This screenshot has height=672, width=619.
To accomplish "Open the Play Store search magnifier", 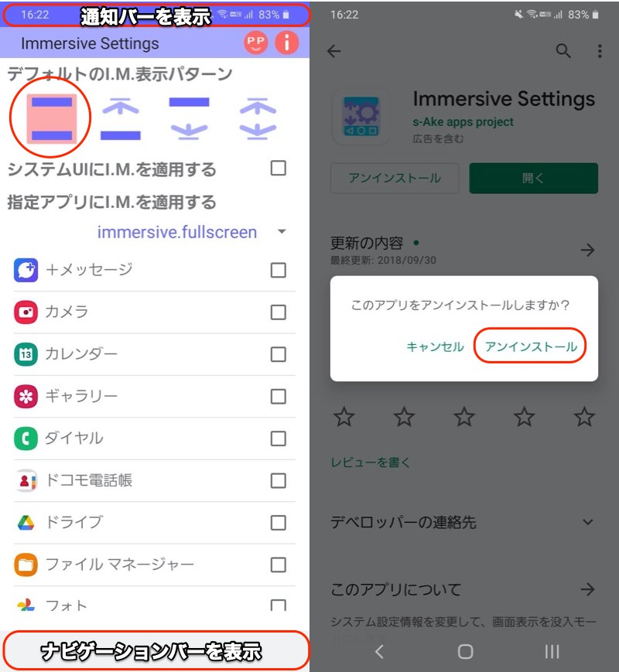I will click(x=563, y=51).
